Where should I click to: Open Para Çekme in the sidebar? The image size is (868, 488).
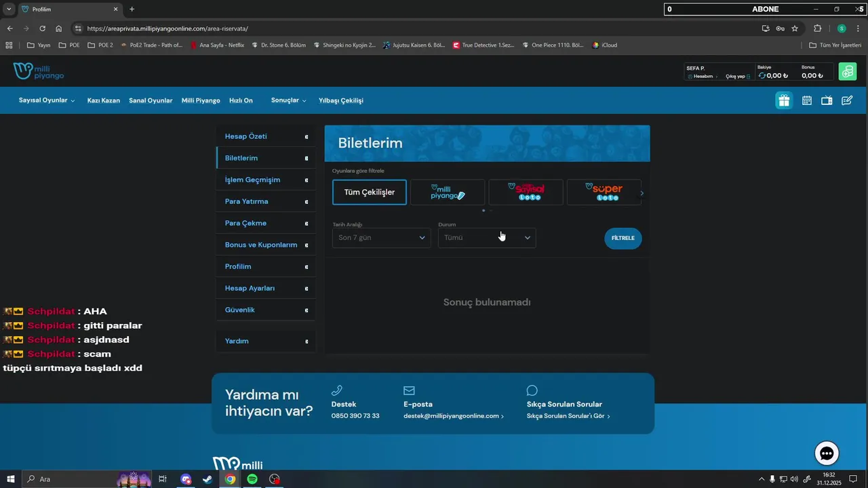click(266, 223)
